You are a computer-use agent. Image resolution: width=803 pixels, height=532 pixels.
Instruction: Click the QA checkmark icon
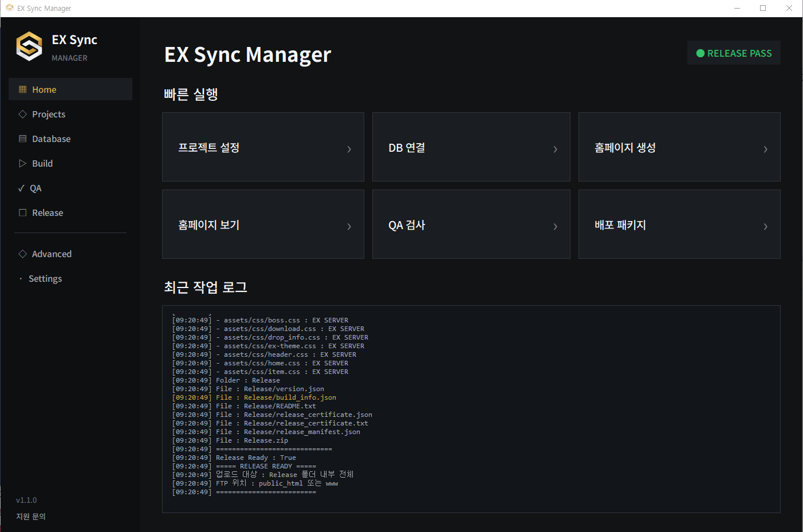click(x=21, y=188)
